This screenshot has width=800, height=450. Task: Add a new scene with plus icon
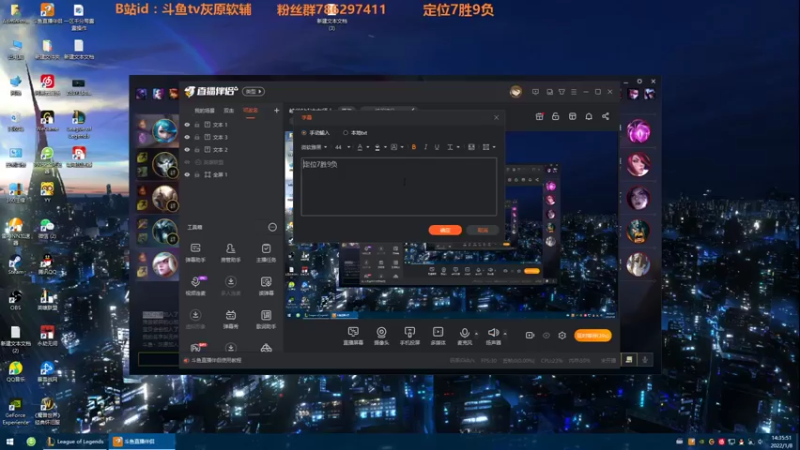click(277, 110)
